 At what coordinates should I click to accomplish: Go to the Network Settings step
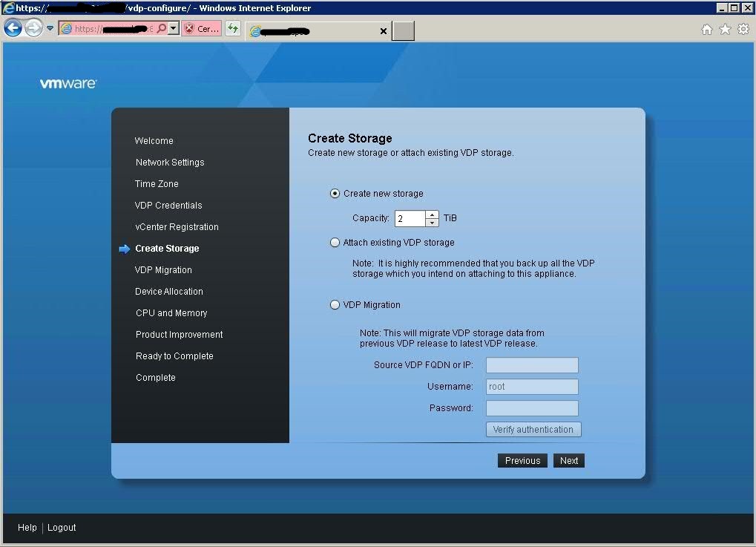pos(170,163)
